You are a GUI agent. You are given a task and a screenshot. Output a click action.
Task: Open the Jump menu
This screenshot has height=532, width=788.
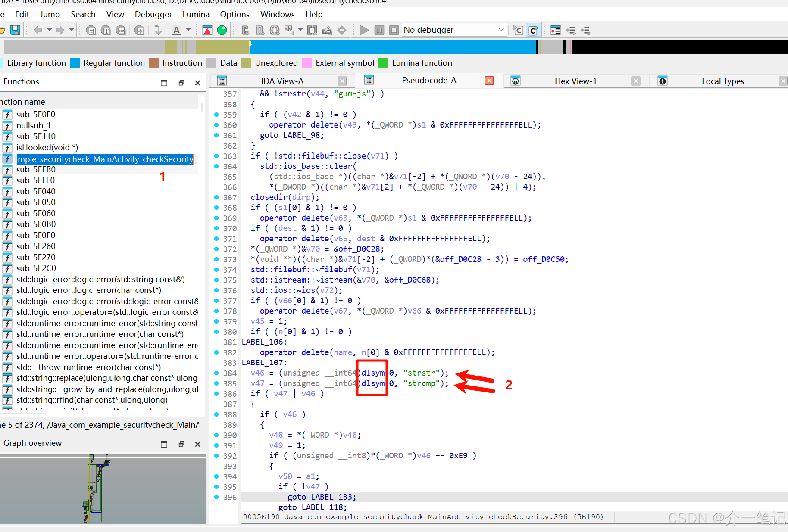click(x=50, y=14)
